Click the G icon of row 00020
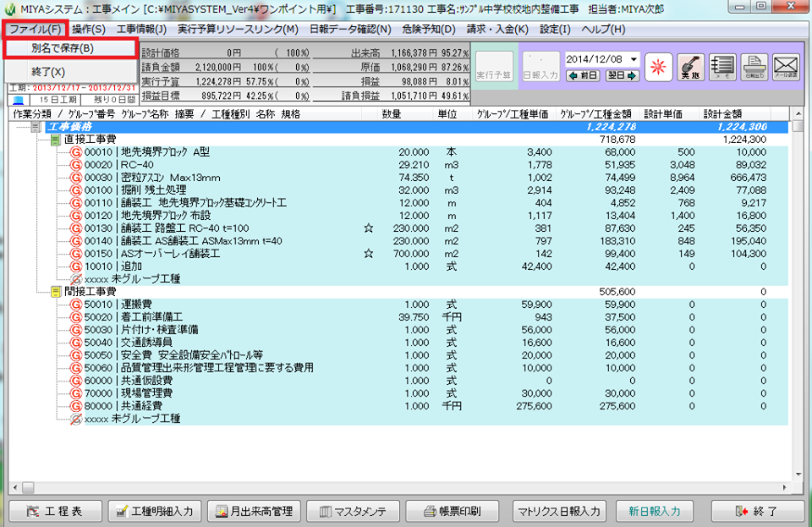This screenshot has width=812, height=527. [76, 165]
